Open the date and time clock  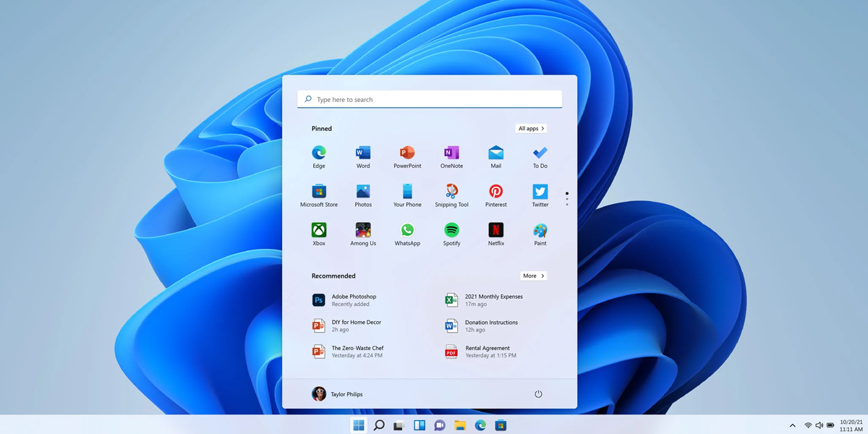(x=851, y=425)
